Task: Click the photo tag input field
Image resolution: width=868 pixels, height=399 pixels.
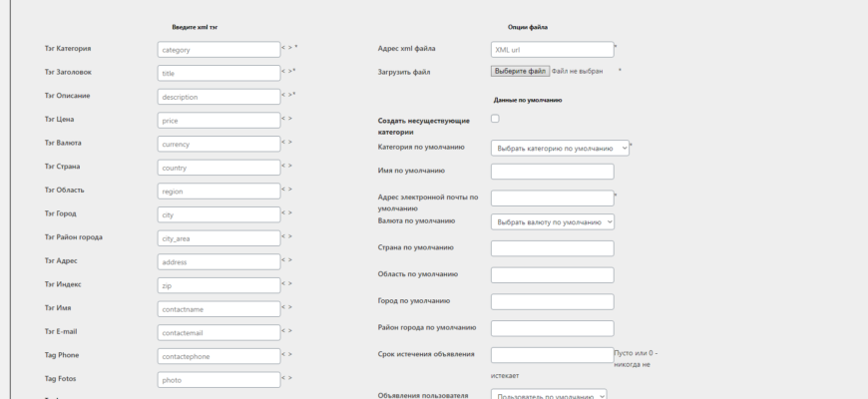Action: (x=218, y=380)
